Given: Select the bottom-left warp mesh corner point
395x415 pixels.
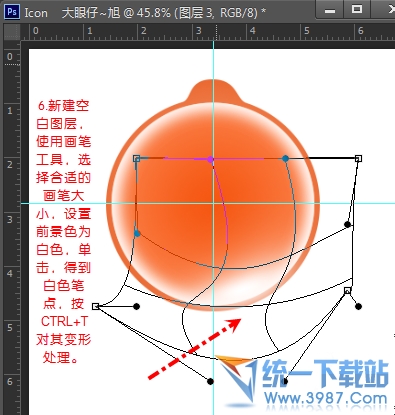Looking at the screenshot, I should click(96, 306).
